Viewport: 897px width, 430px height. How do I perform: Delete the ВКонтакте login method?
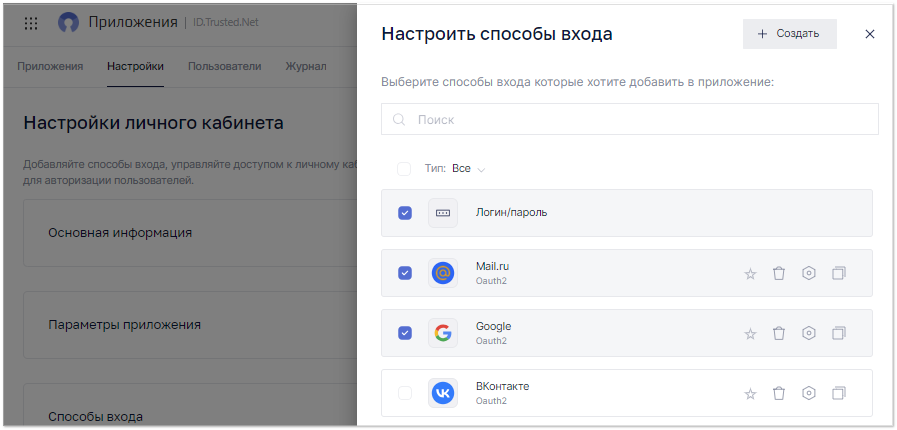[779, 393]
